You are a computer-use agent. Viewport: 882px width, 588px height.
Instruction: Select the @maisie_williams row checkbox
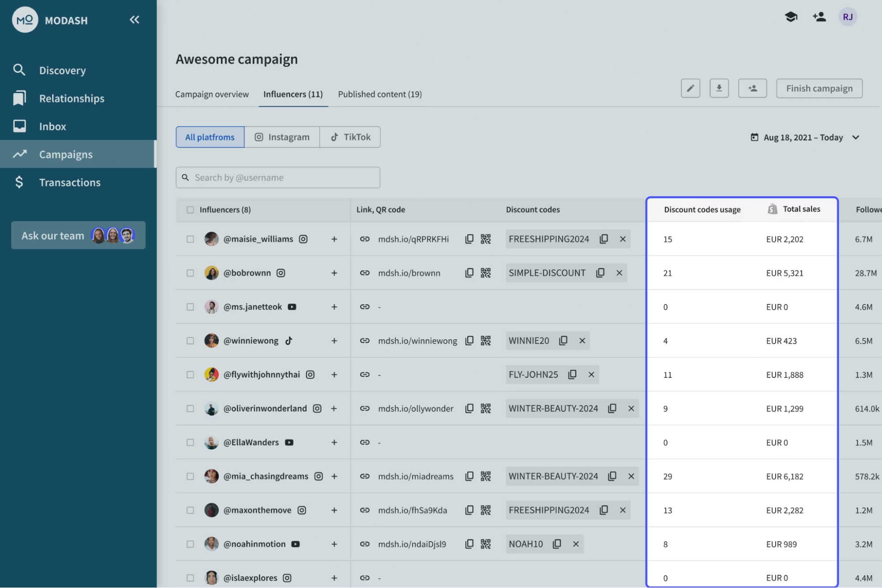coord(190,239)
